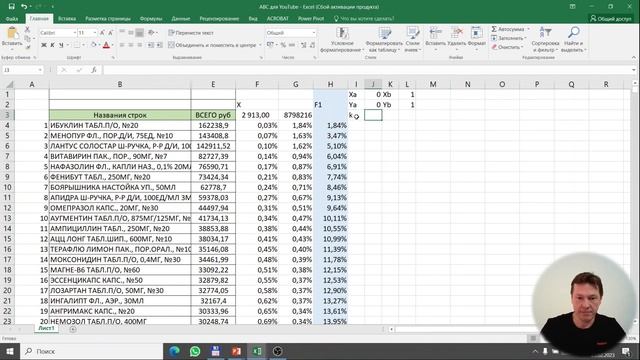The width and height of the screenshot is (640, 360).
Task: Expand Объединить и поместить в центре dropdown
Action: tap(260, 45)
